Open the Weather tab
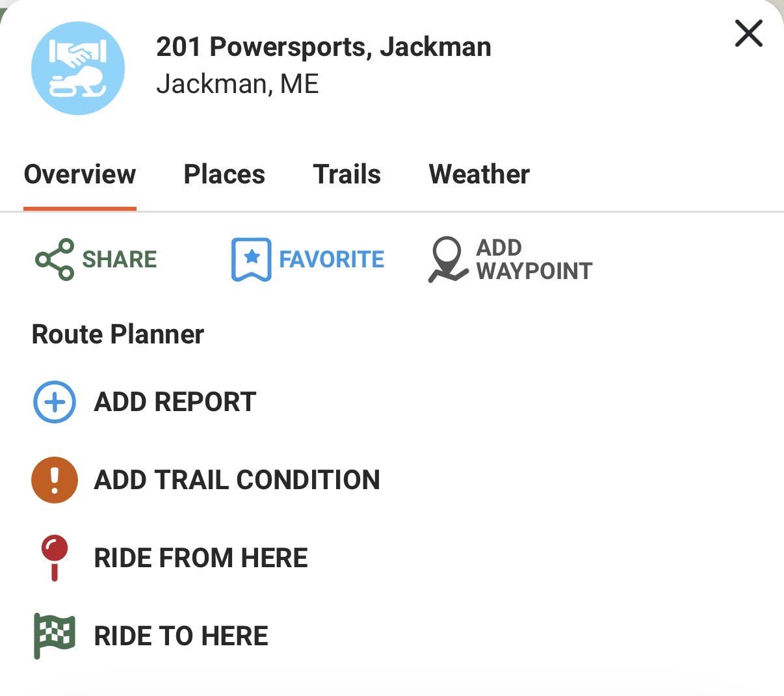The image size is (784, 696). click(479, 174)
